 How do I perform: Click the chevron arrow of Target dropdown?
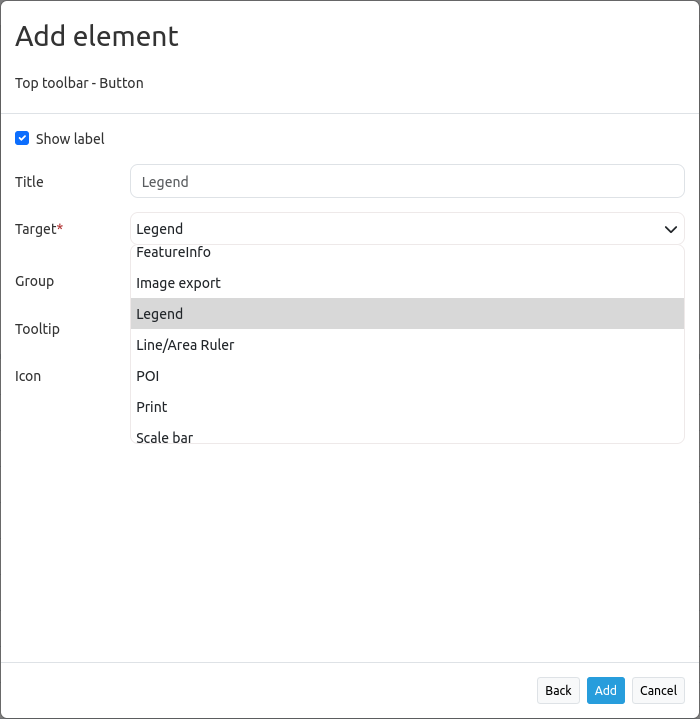click(670, 229)
